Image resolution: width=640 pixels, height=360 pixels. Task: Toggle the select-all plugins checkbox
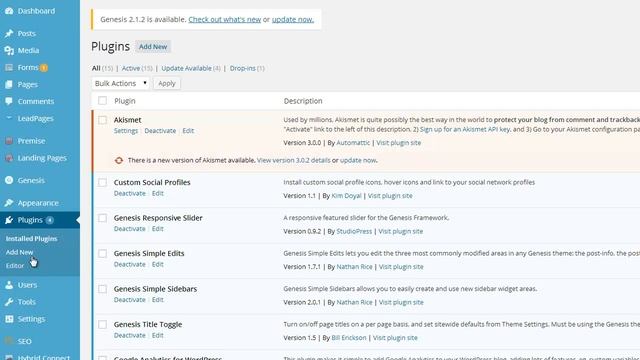[102, 100]
